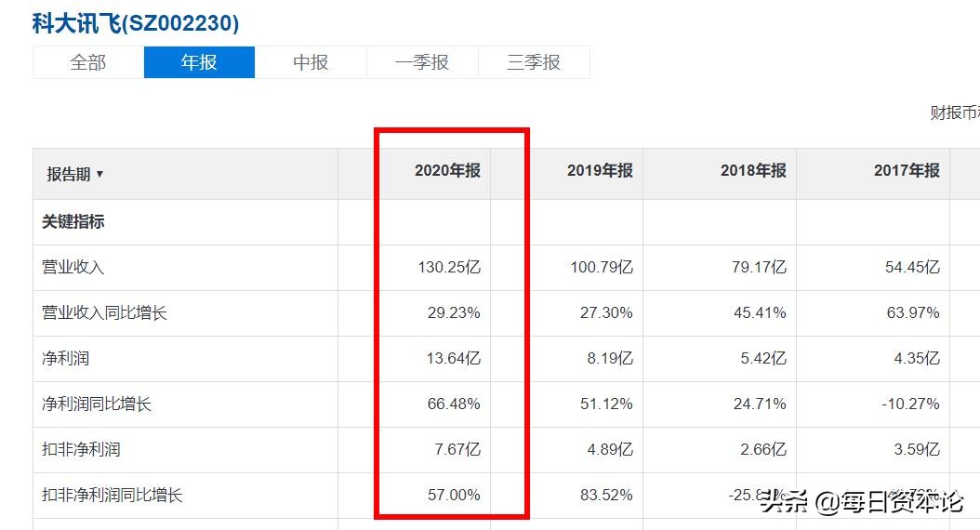This screenshot has width=980, height=530.
Task: Select the 3.59亿 cell
Action: 917,450
